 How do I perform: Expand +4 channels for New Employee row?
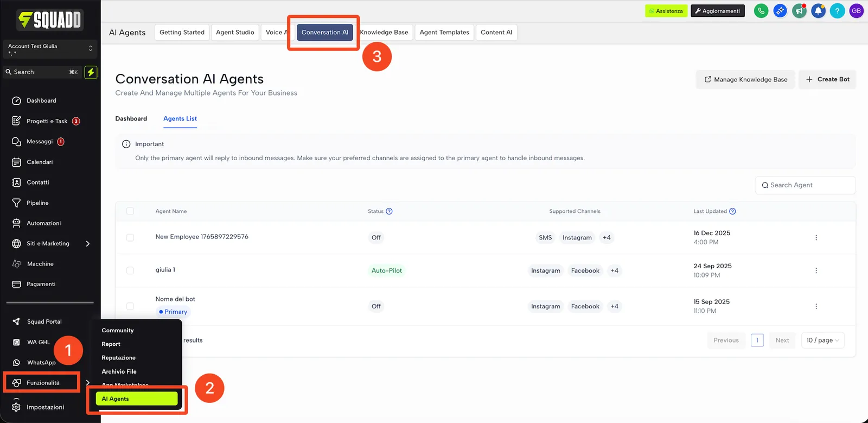[x=607, y=237]
